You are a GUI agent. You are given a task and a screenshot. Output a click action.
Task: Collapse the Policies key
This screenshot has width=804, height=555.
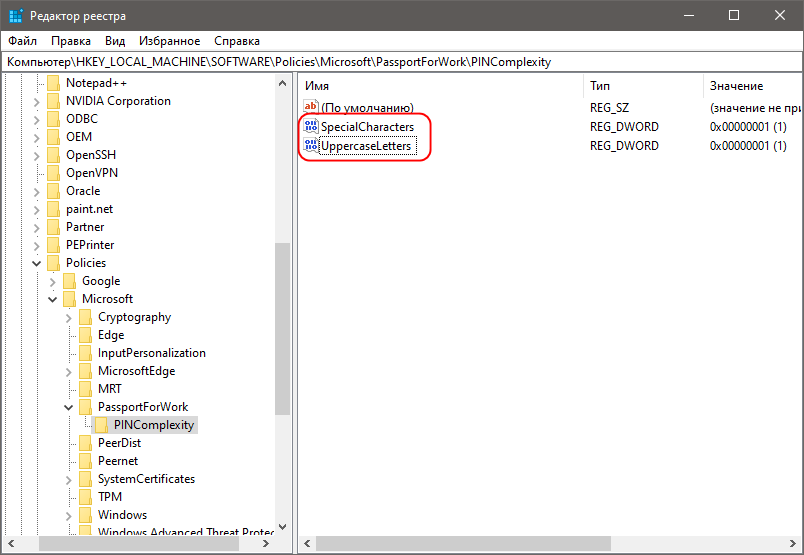click(36, 264)
